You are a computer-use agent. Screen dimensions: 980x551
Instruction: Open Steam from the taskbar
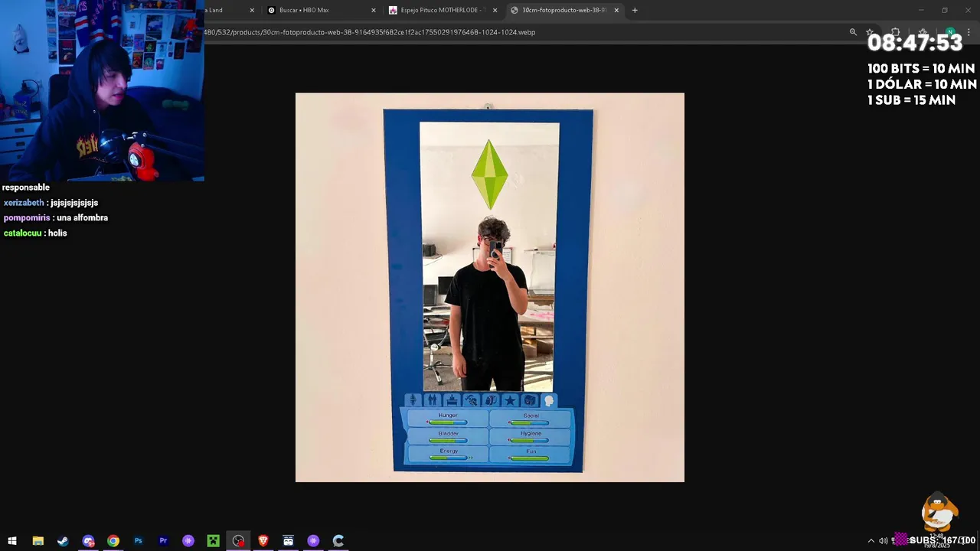(63, 541)
